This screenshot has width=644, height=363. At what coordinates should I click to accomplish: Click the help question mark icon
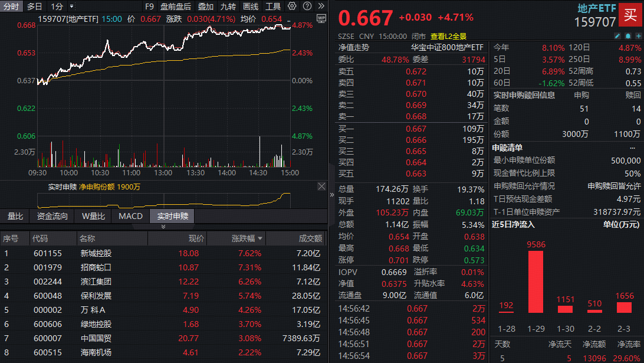pyautogui.click(x=307, y=6)
